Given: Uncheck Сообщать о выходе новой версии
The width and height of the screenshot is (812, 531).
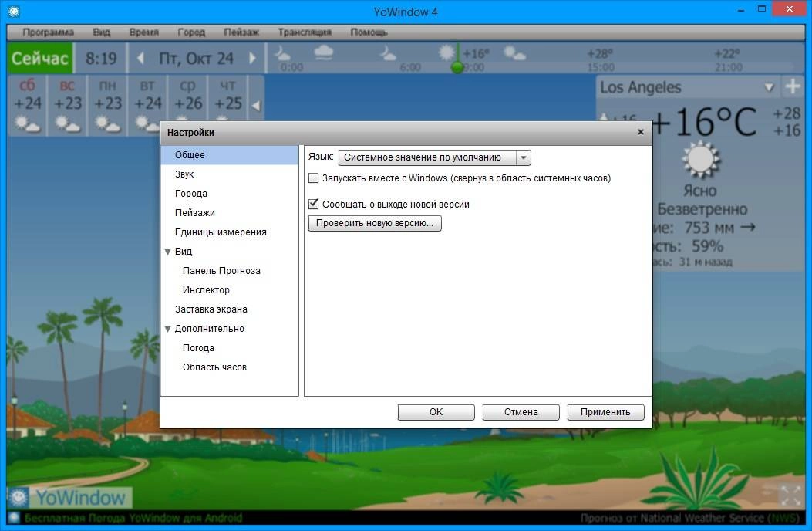Looking at the screenshot, I should pyautogui.click(x=313, y=204).
